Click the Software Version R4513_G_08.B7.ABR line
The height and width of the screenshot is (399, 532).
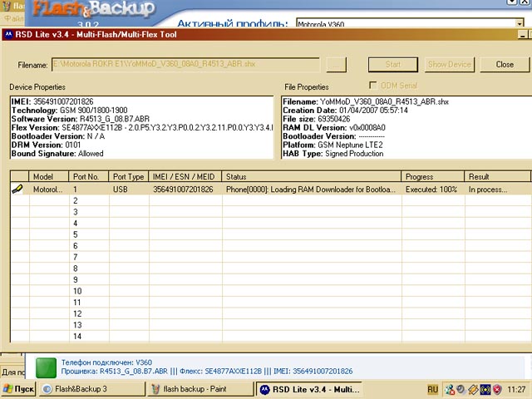click(81, 119)
